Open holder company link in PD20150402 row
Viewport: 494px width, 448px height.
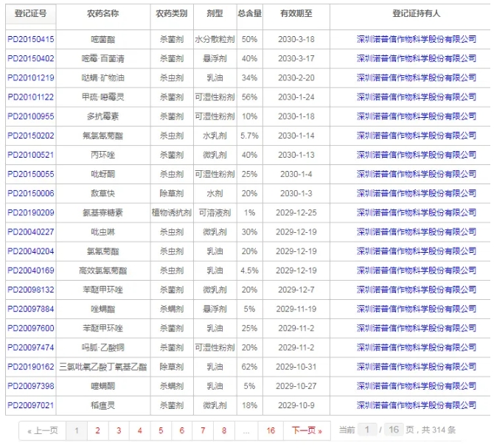click(x=416, y=58)
